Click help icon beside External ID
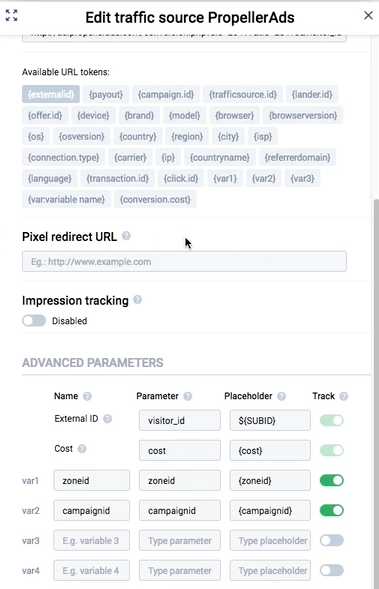 (x=107, y=419)
